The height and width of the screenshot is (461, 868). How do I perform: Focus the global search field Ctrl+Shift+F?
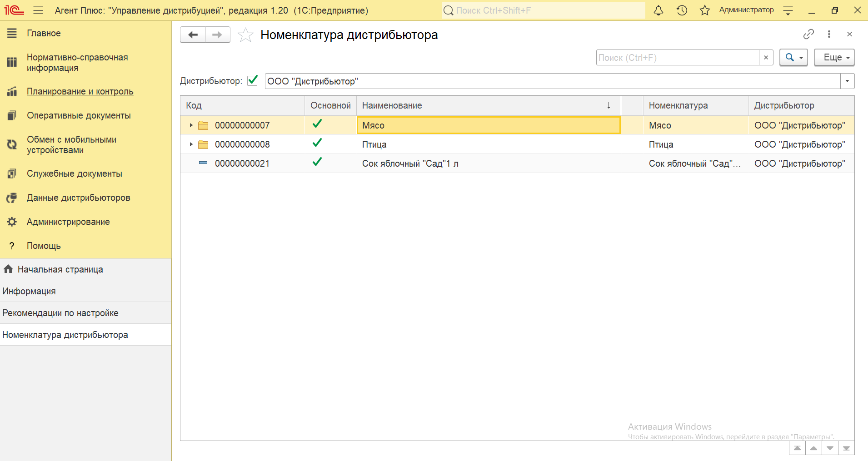[x=543, y=10]
